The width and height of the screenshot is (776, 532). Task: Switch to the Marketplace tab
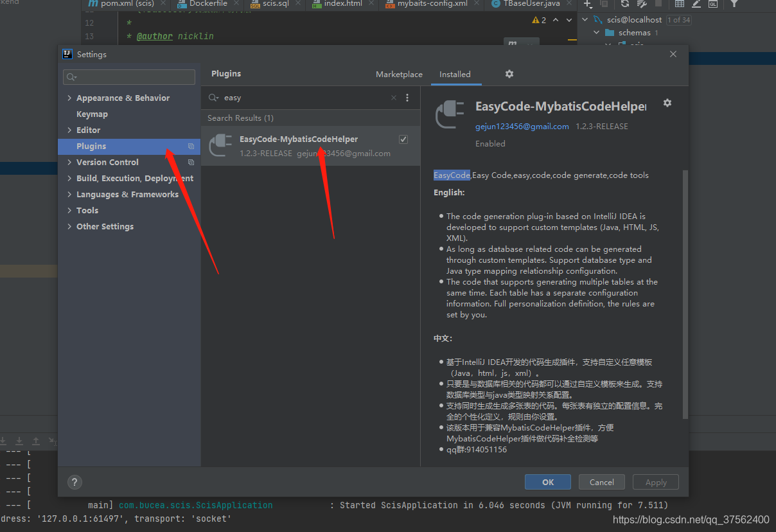pyautogui.click(x=399, y=74)
